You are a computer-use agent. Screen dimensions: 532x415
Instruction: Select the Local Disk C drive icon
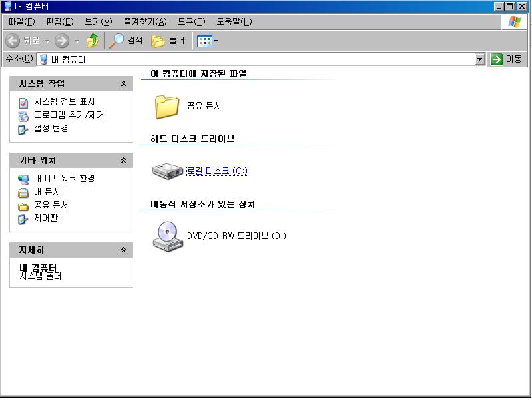coord(167,171)
